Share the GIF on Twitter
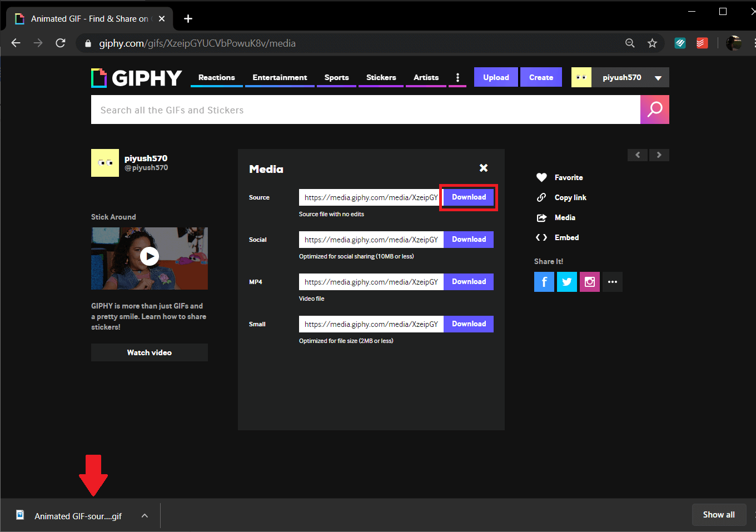This screenshot has height=532, width=756. (566, 282)
